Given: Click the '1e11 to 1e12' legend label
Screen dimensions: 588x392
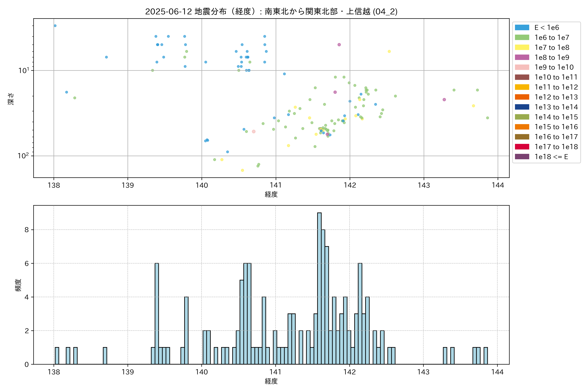Looking at the screenshot, I should tap(556, 87).
